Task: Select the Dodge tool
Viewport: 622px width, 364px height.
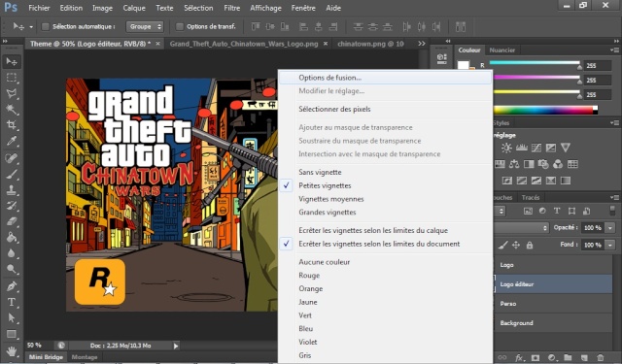Action: click(12, 269)
